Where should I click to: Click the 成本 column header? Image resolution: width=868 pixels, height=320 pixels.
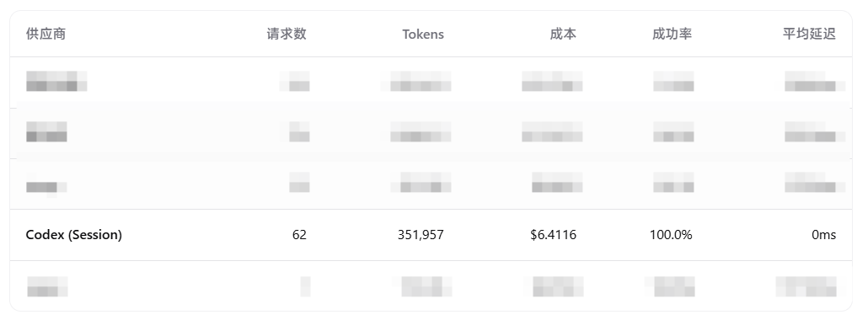click(x=563, y=34)
